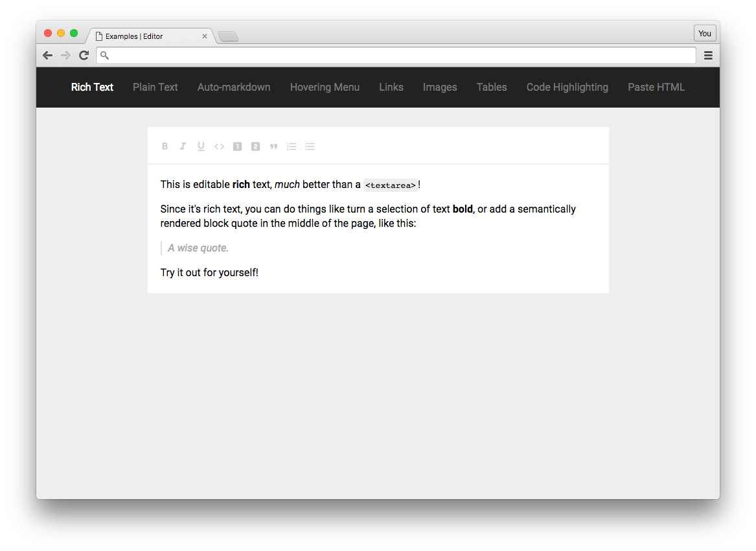Maximize window with the green button

pos(74,33)
